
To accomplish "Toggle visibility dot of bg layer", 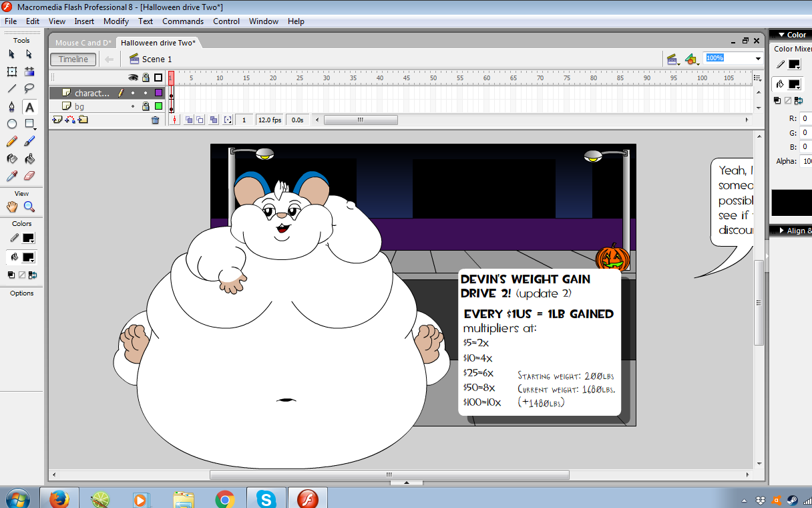I will coord(133,106).
